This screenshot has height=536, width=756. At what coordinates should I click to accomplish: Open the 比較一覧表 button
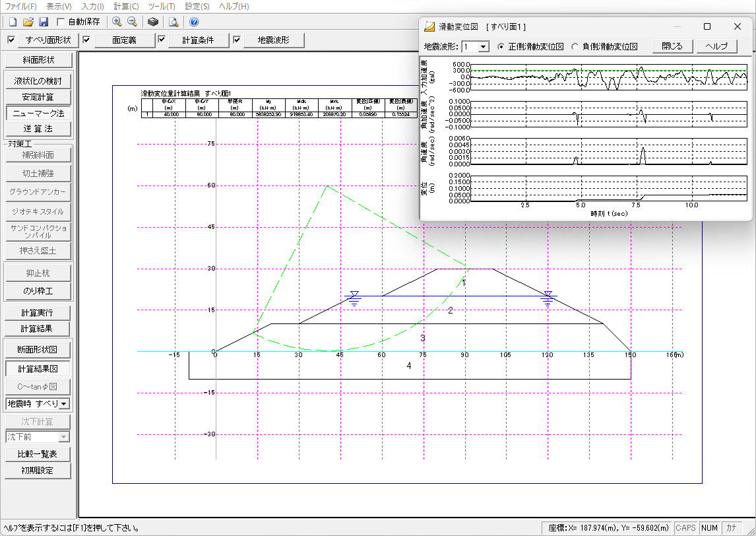click(x=38, y=454)
